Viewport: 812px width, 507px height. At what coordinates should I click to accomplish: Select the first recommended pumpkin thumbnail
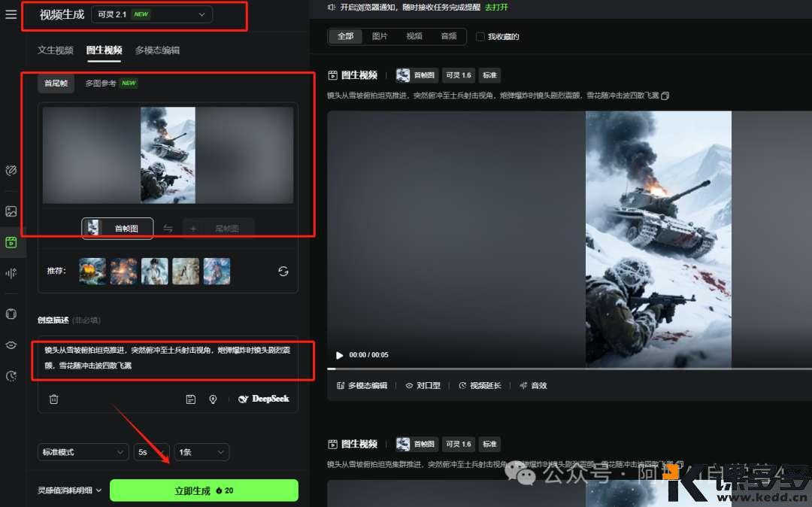(x=92, y=272)
